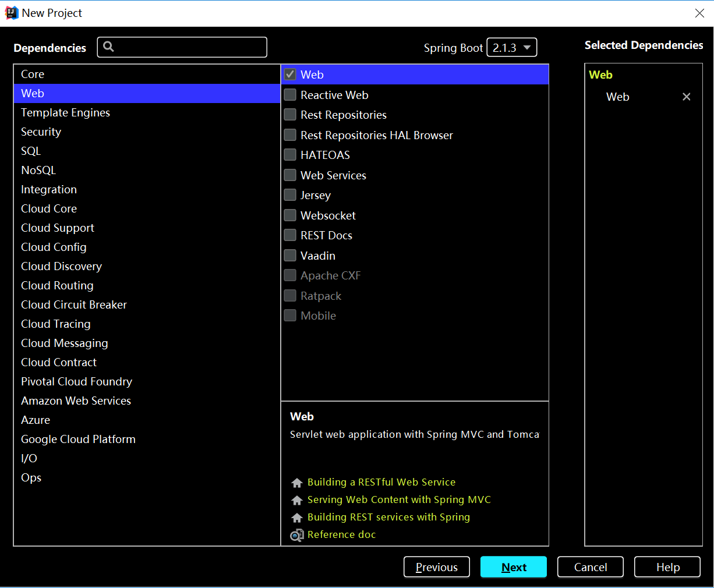Enable the Websocket checkbox
Screen dimensions: 714x588
[x=290, y=215]
